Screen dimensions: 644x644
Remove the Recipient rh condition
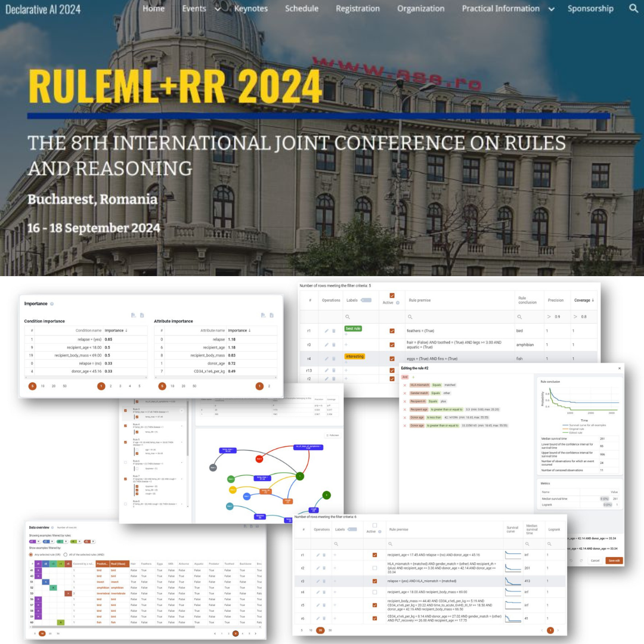click(404, 402)
